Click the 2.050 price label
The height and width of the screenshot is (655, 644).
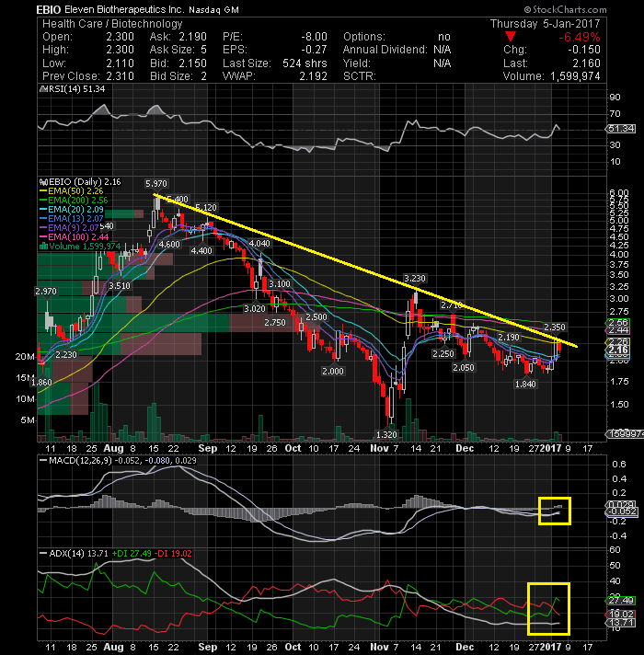(x=464, y=368)
